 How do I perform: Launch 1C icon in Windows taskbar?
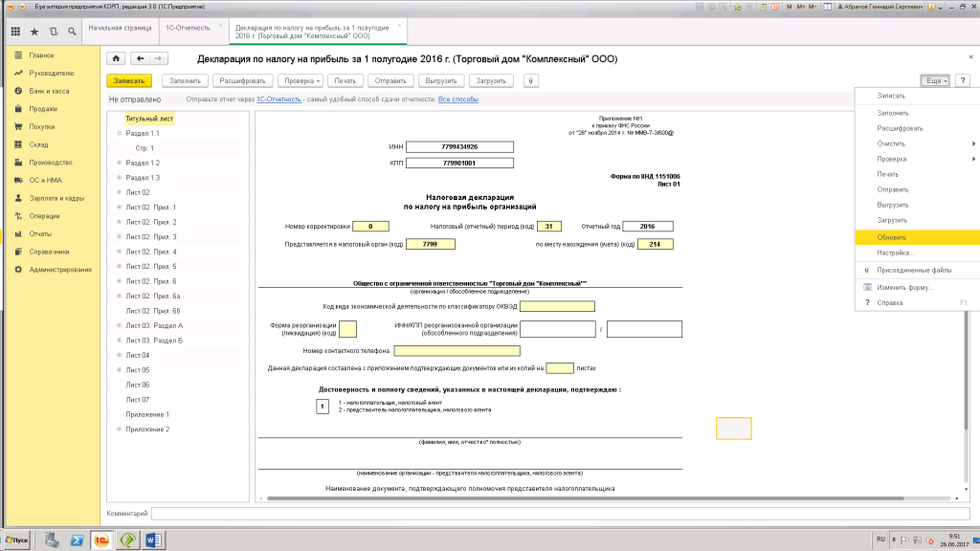point(101,540)
